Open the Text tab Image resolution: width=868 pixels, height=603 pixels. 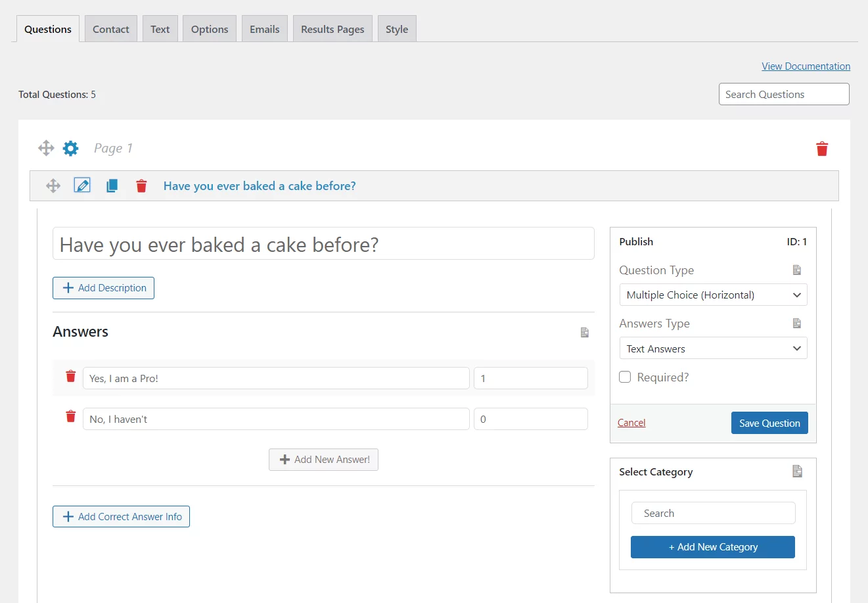(160, 29)
